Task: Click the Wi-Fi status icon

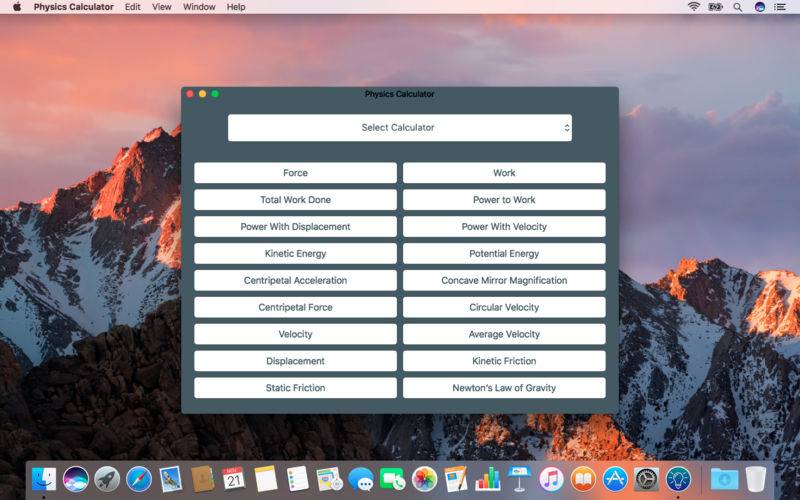Action: click(x=693, y=7)
